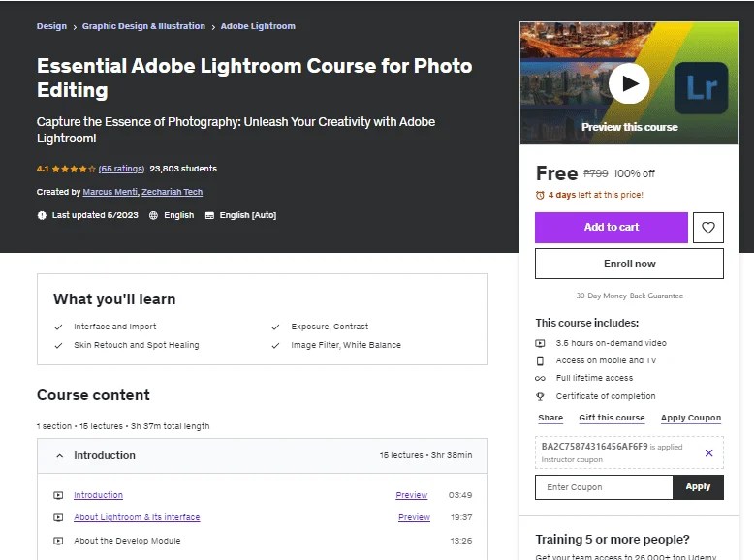754x560 pixels.
Task: Click checkmark beside Exposure, Contrast
Action: (275, 327)
